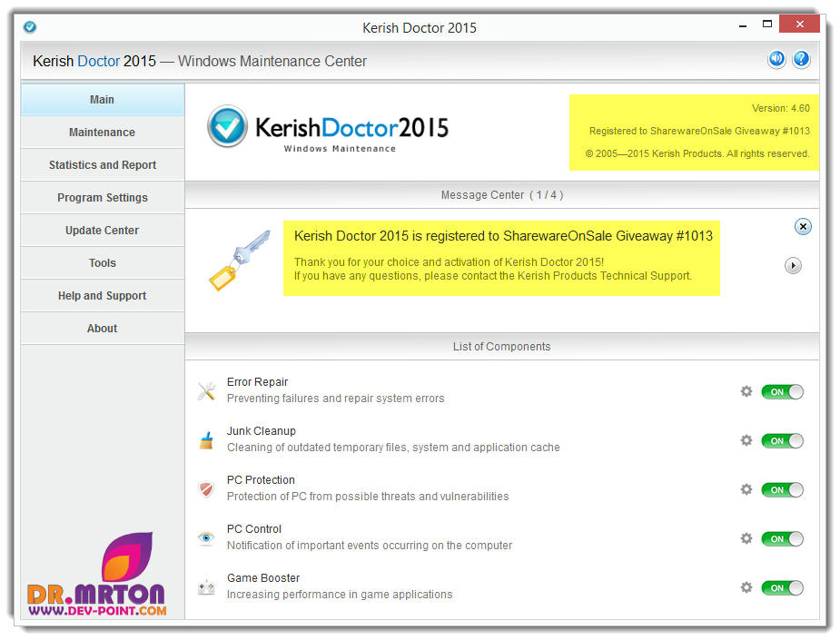Screen dimensions: 840x640
Task: Open Help and Support section
Action: 103,296
